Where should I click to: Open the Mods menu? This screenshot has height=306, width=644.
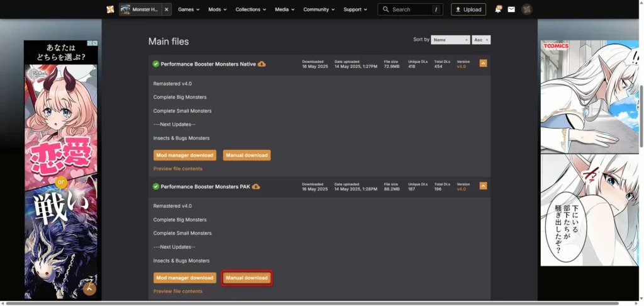[217, 9]
